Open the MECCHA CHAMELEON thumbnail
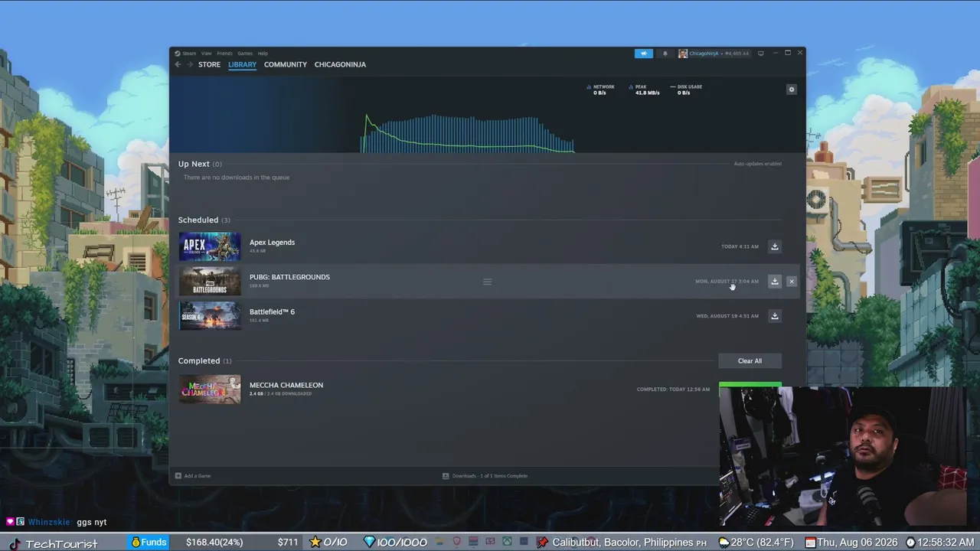This screenshot has width=980, height=551. point(210,390)
